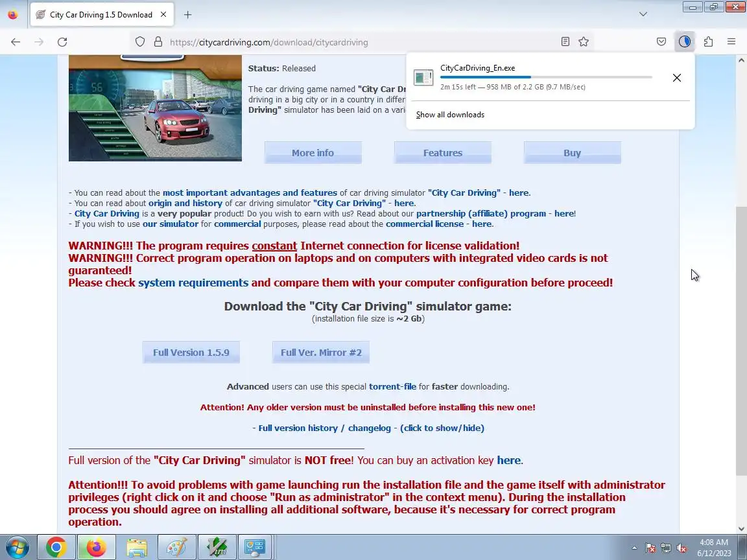Image resolution: width=747 pixels, height=560 pixels.
Task: Open the control panel taskbar icon
Action: (x=255, y=547)
